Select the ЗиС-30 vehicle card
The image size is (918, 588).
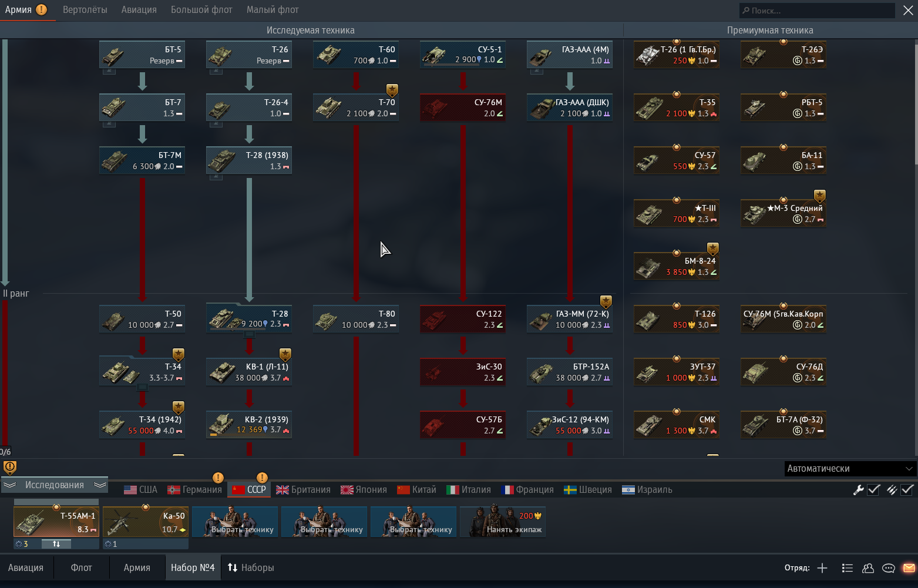(463, 372)
